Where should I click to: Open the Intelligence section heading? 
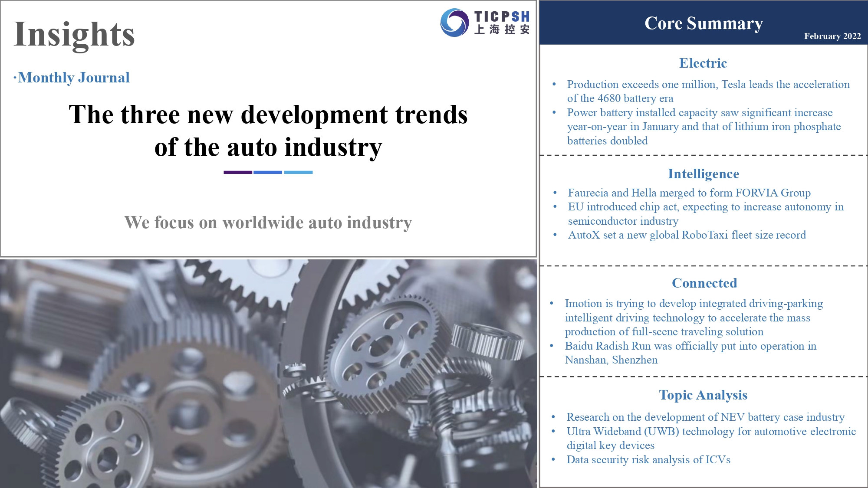(703, 174)
